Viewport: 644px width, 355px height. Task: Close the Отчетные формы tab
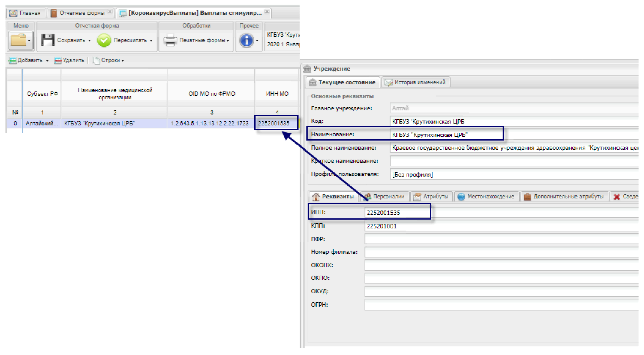coord(110,12)
